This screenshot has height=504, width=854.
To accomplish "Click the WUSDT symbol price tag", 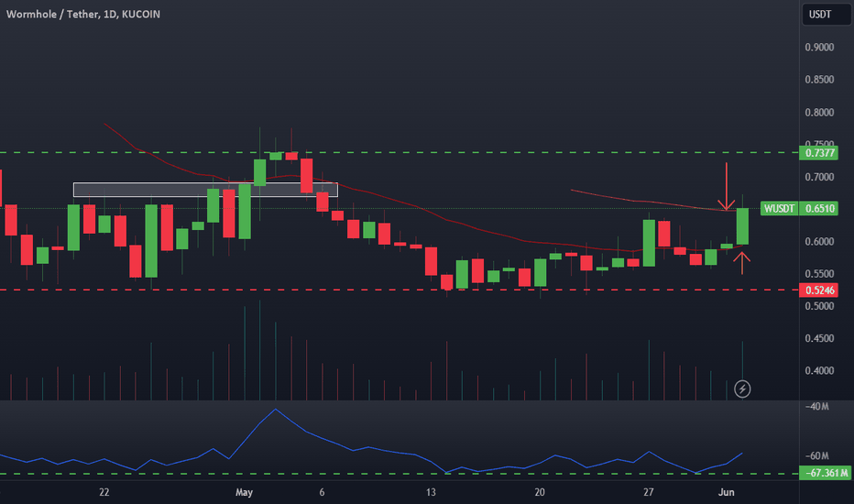I will [x=779, y=208].
